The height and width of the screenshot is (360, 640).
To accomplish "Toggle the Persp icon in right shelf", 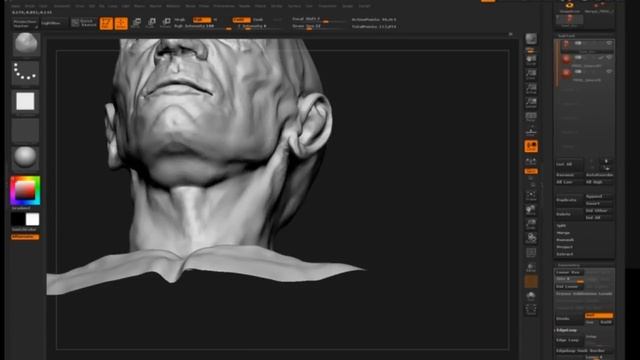I will 531,117.
